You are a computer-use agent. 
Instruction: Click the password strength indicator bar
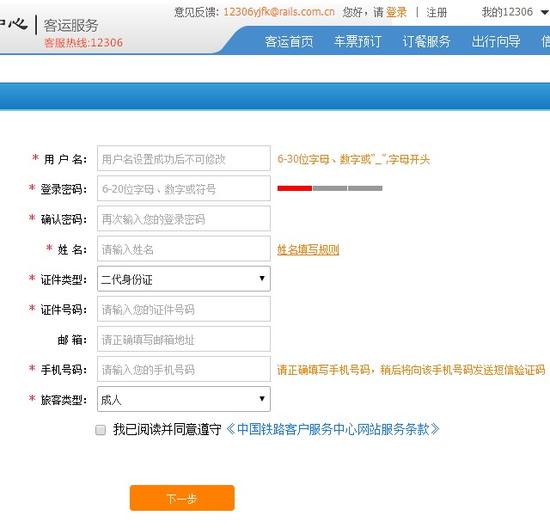[330, 188]
